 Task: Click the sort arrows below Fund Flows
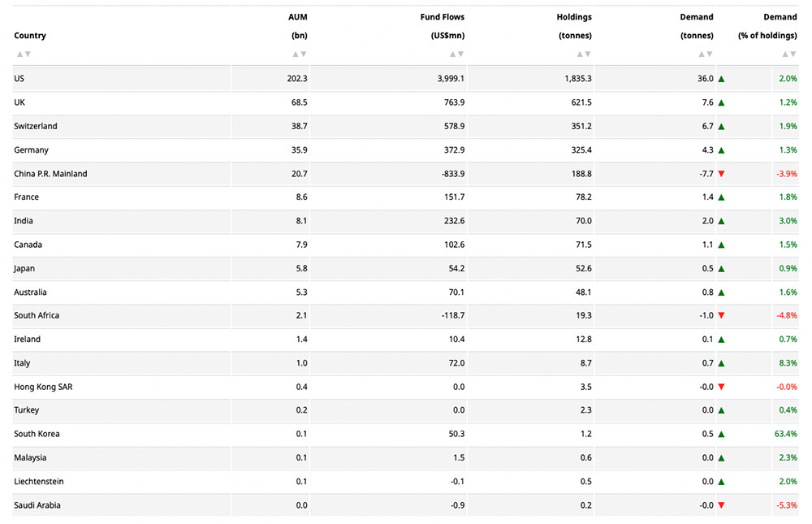[x=457, y=54]
